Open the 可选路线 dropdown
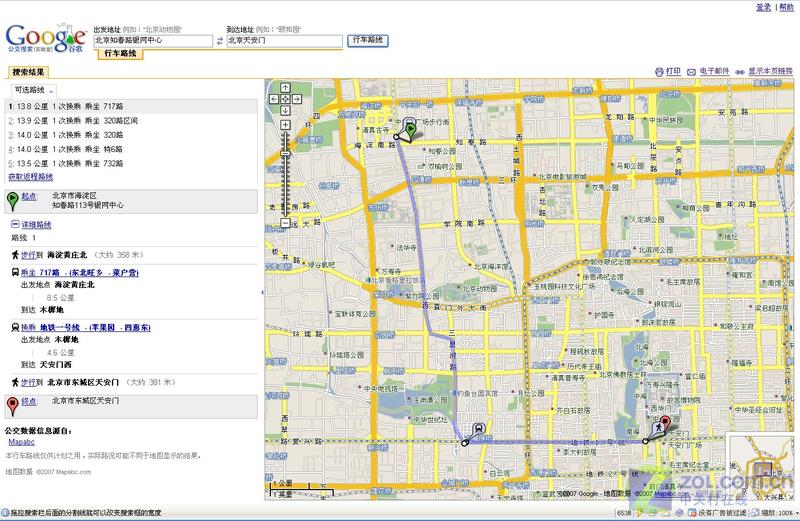Image resolution: width=800 pixels, height=521 pixels. (x=34, y=90)
